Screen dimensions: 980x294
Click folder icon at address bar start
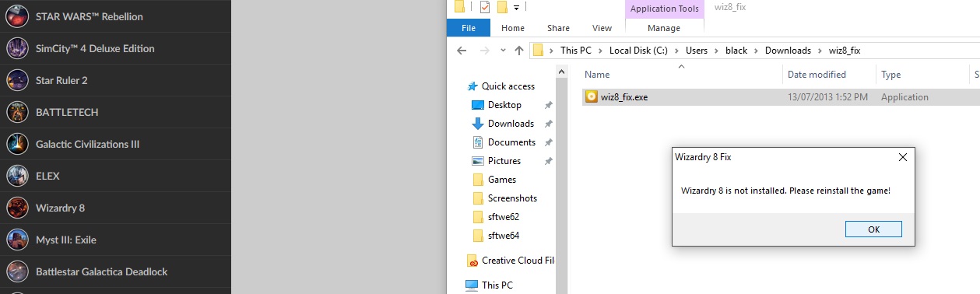click(538, 51)
